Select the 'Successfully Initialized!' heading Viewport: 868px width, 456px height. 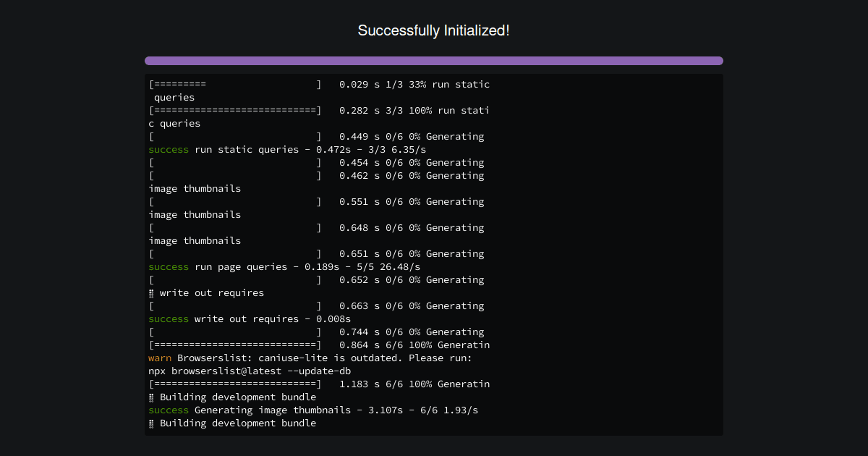[433, 30]
